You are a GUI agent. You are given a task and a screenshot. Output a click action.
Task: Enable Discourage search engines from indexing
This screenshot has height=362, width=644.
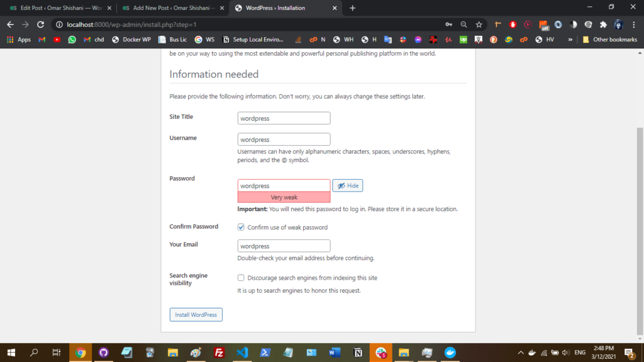point(241,278)
